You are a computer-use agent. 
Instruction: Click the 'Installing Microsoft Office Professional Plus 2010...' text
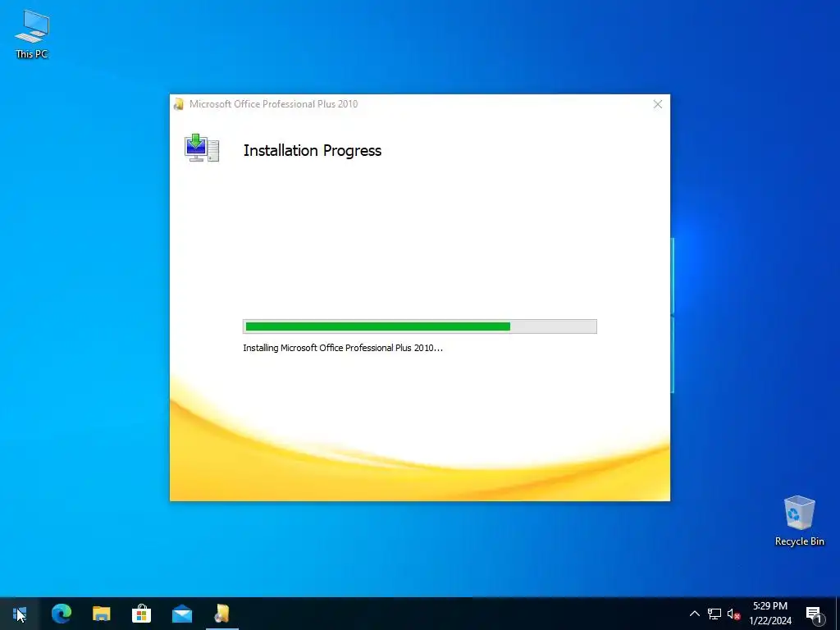coord(343,348)
